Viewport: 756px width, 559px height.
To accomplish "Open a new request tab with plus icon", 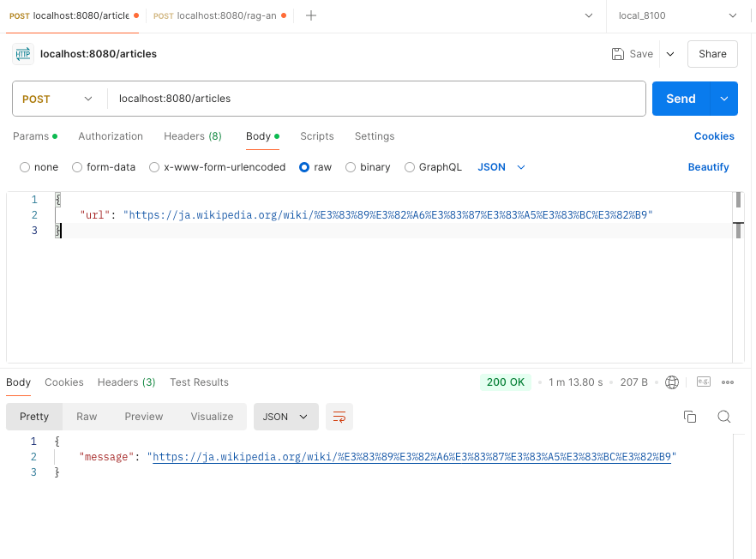I will [x=311, y=16].
